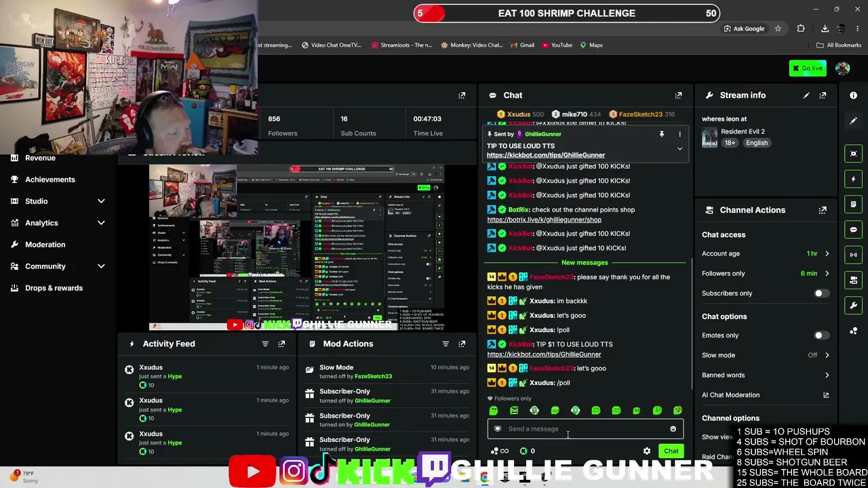Viewport: 868px width, 488px height.
Task: Open the browser extensions menu
Action: (801, 28)
